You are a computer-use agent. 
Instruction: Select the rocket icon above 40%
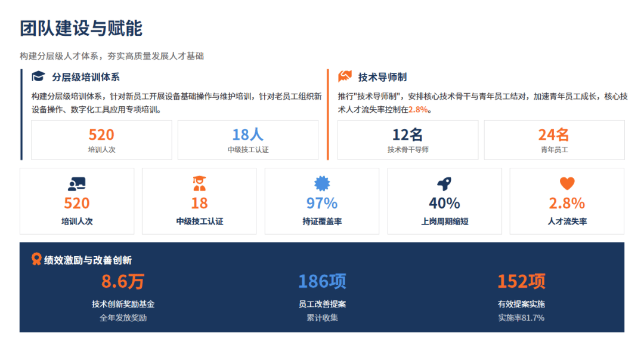(x=444, y=183)
